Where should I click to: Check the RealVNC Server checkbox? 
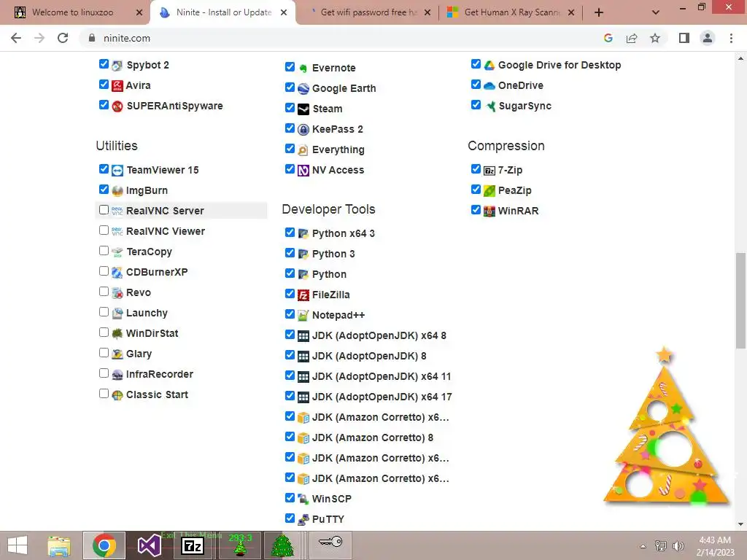coord(104,209)
